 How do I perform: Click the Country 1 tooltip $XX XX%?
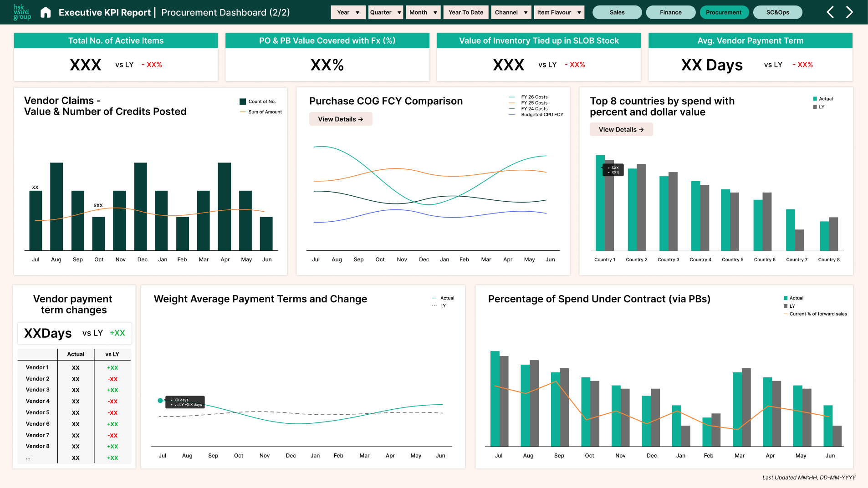tap(613, 170)
